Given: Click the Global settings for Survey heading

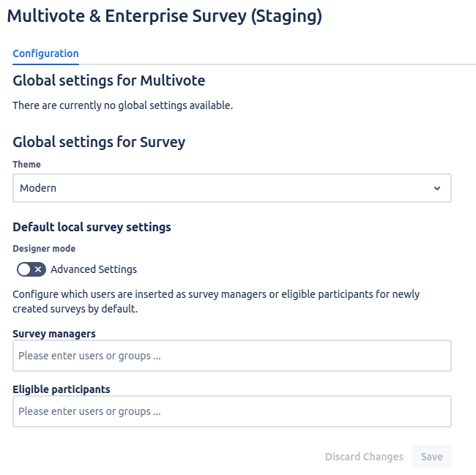Looking at the screenshot, I should [99, 142].
